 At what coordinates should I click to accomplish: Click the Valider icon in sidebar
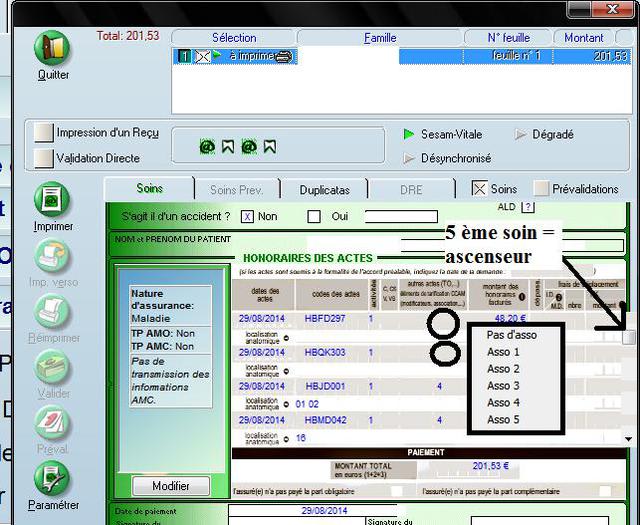53,366
